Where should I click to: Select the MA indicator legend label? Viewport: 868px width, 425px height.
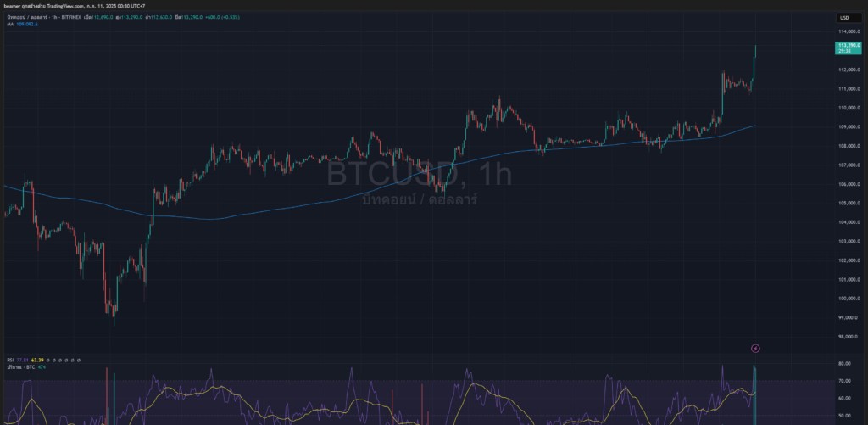click(x=10, y=24)
